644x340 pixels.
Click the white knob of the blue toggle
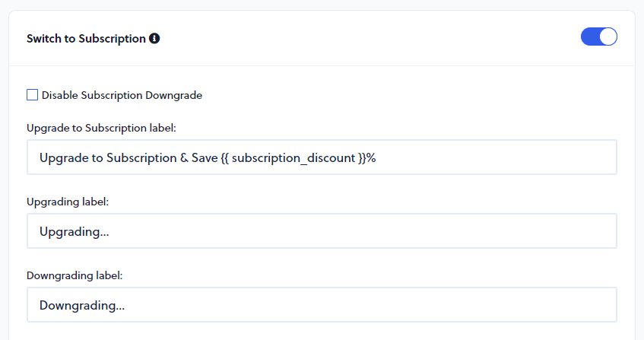608,37
